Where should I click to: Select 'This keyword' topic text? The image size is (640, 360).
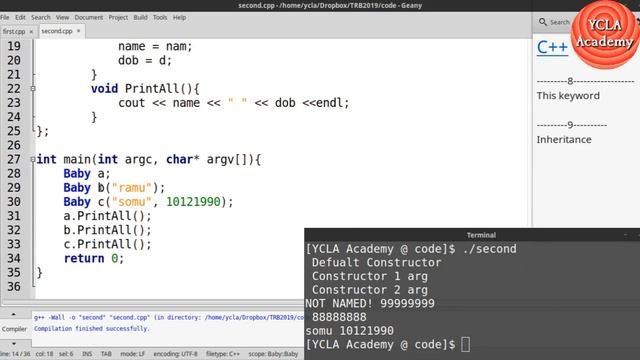point(568,96)
